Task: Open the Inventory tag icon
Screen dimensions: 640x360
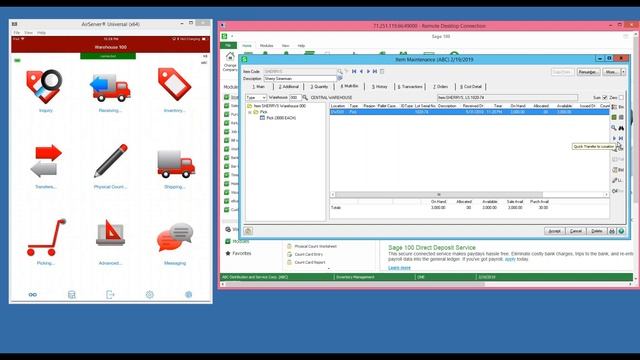Action: pyautogui.click(x=174, y=84)
